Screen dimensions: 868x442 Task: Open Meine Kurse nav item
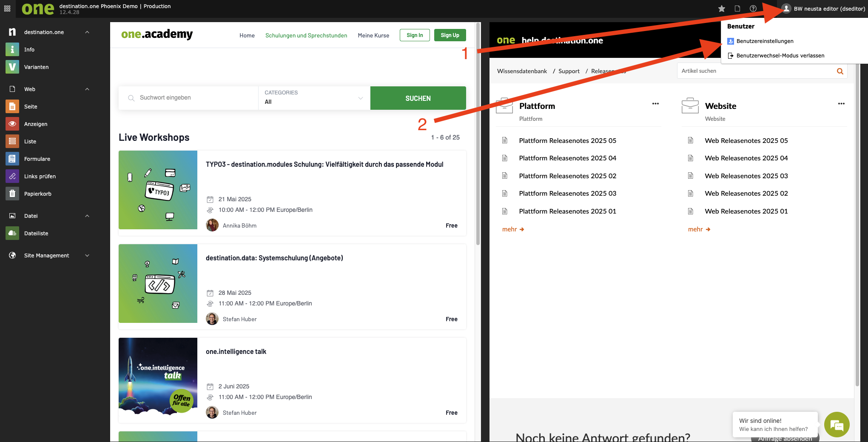pos(373,35)
